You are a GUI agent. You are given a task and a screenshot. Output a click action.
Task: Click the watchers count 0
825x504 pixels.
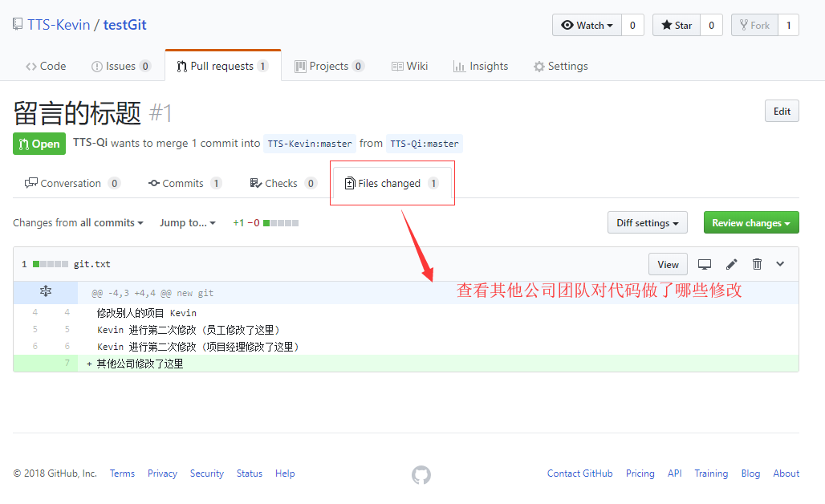point(632,25)
